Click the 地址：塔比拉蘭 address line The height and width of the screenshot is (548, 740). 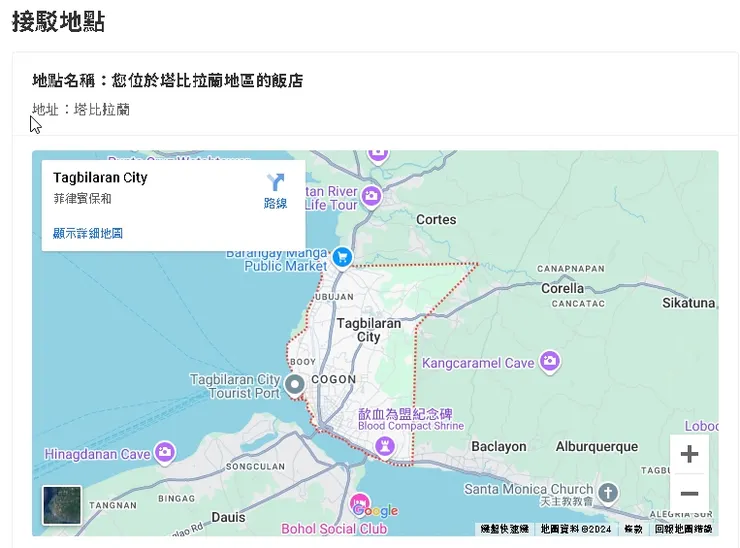point(81,110)
